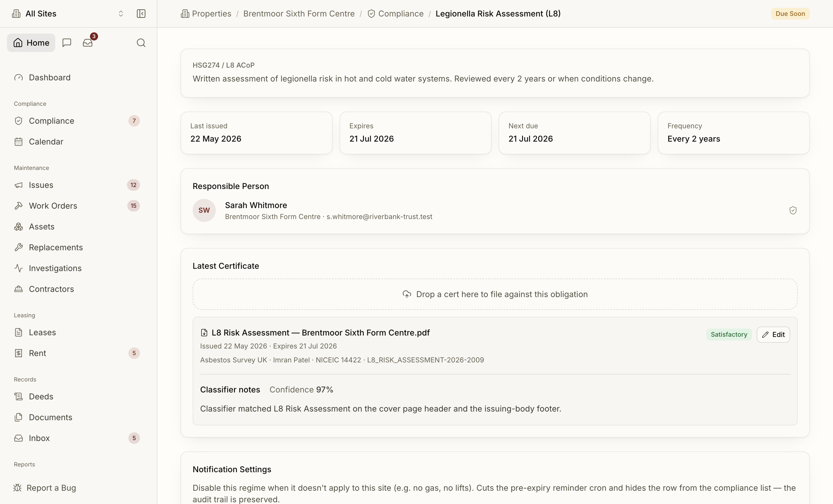Click Confidence 97% text
Image resolution: width=833 pixels, height=504 pixels.
(301, 390)
